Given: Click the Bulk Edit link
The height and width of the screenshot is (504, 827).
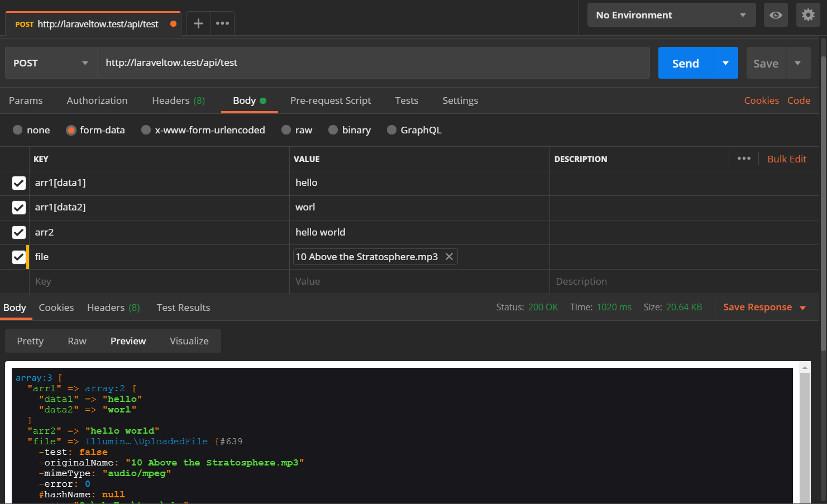Looking at the screenshot, I should click(787, 159).
